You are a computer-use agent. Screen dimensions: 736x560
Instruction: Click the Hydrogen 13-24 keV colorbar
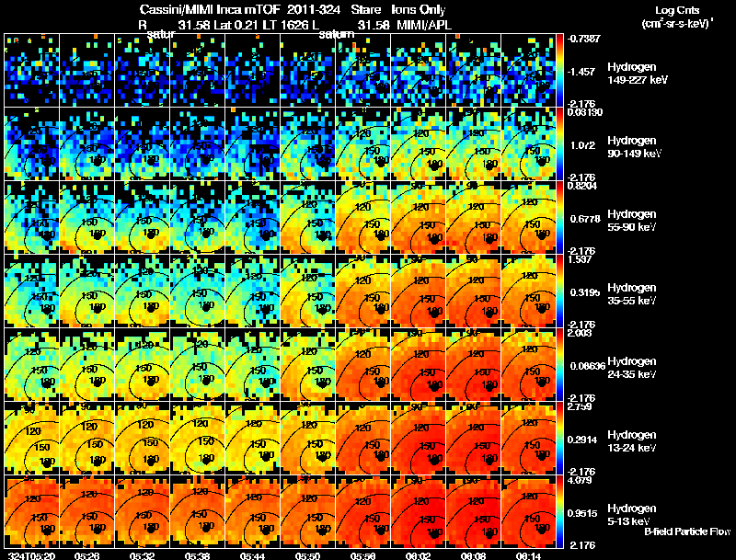point(559,438)
